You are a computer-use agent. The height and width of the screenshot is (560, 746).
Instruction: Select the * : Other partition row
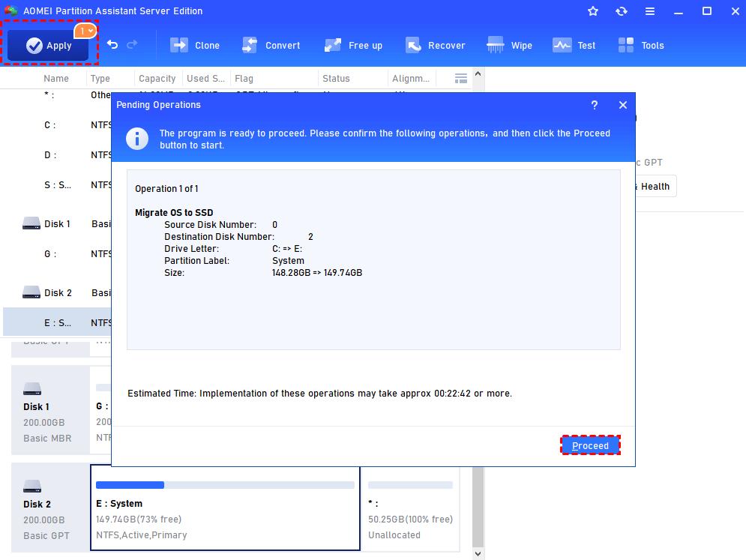click(x=57, y=95)
